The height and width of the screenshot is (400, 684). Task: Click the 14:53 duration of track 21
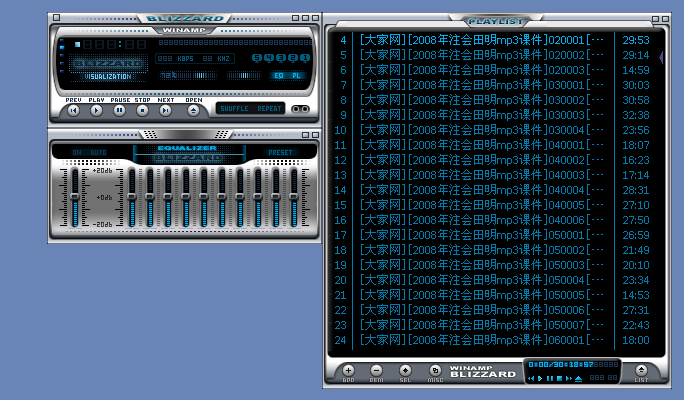pos(636,295)
